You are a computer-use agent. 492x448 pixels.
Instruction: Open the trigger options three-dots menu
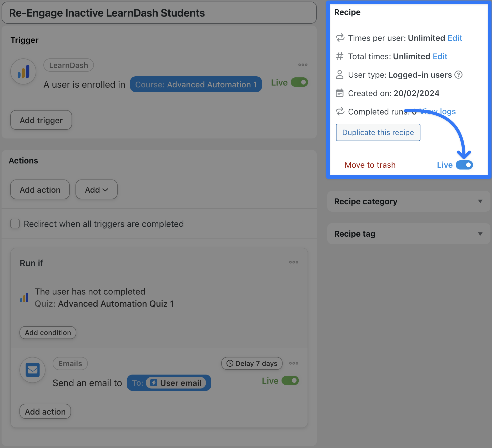tap(303, 65)
